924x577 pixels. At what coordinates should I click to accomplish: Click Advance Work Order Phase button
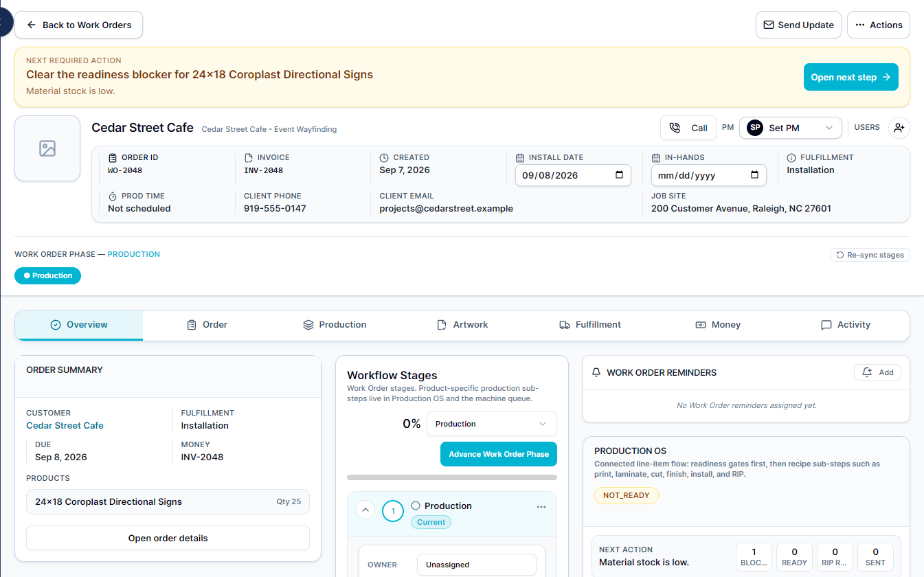499,454
